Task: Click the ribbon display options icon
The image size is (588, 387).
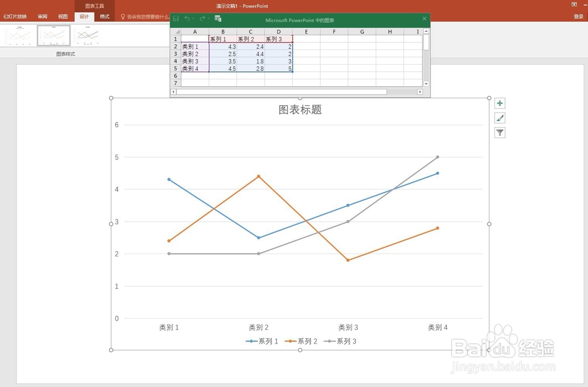Action: [x=574, y=5]
